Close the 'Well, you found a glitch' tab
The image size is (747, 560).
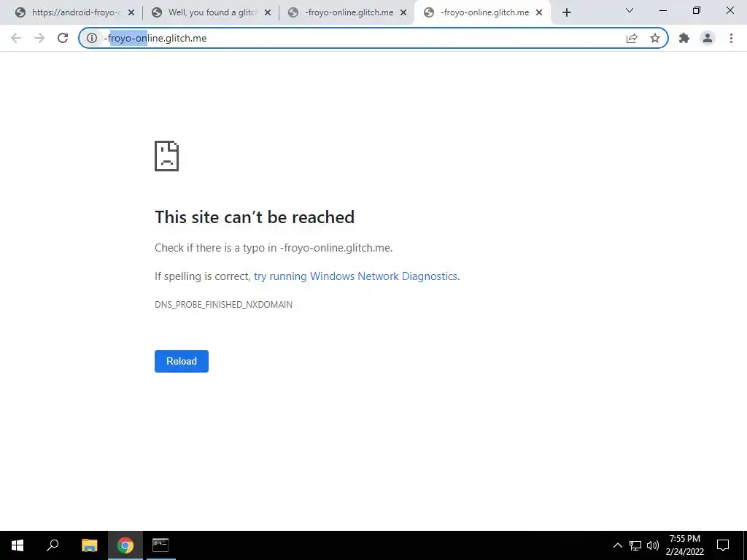coord(268,12)
